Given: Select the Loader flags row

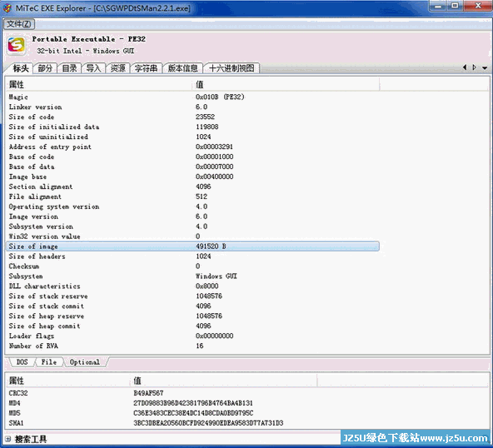Looking at the screenshot, I should point(192,336).
